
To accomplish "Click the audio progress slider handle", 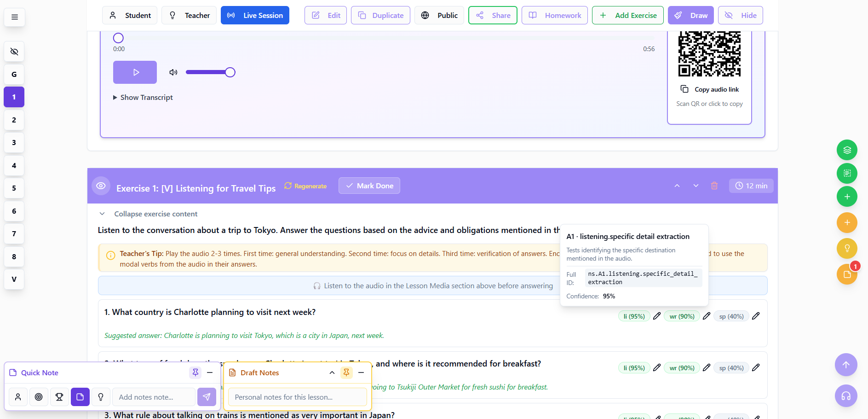I will (118, 38).
